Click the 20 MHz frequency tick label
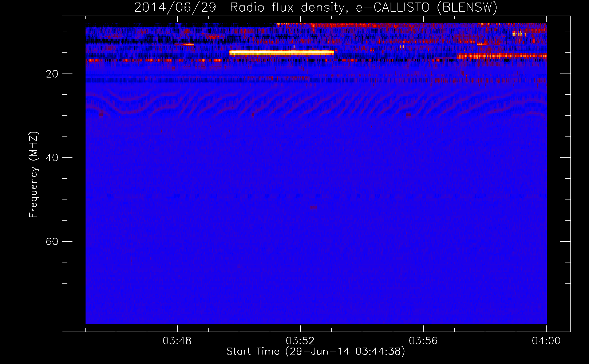Image resolution: width=589 pixels, height=364 pixels. point(52,74)
